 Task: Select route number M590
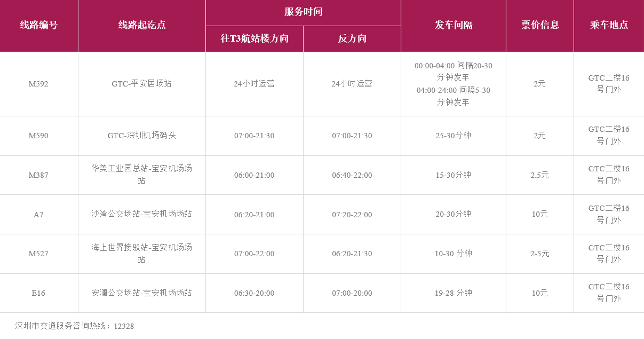pos(38,136)
